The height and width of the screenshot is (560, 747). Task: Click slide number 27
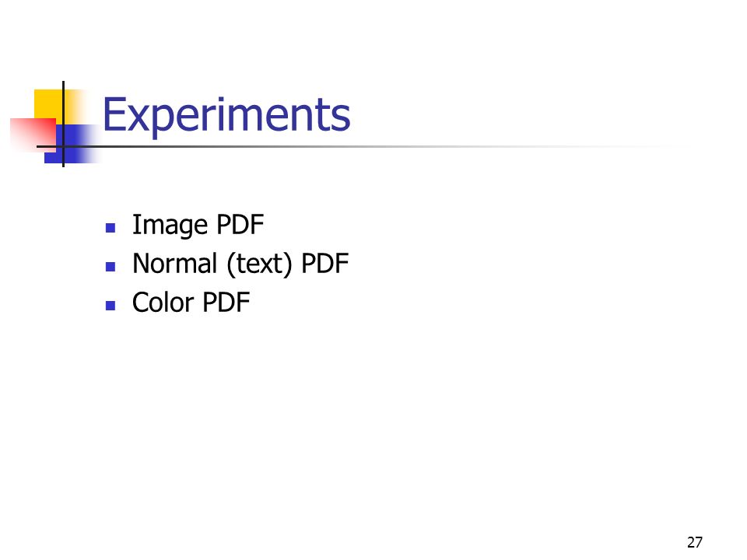tap(695, 542)
